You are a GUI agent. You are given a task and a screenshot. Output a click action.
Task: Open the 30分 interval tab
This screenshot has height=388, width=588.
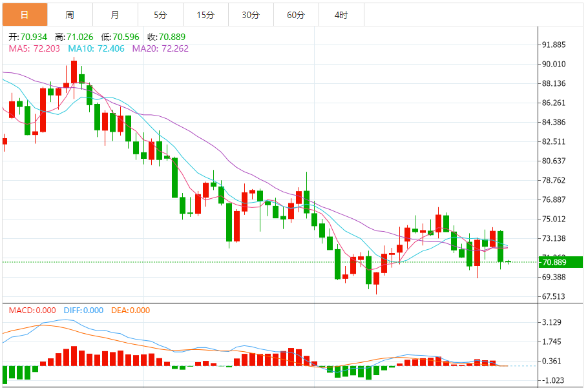251,15
